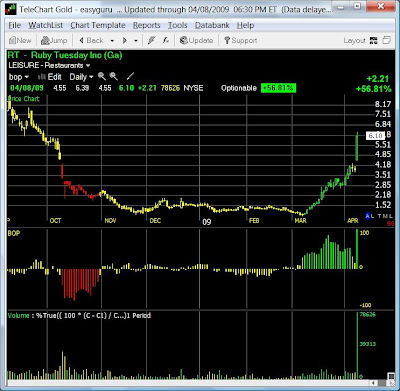Viewport: 400px width, 391px height.
Task: Open the Tools menu
Action: pyautogui.click(x=177, y=25)
